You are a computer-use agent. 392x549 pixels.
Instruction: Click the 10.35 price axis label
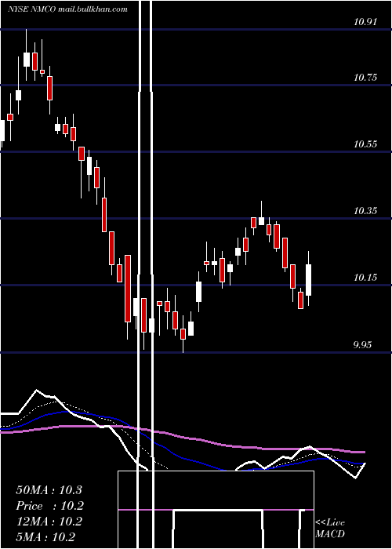click(365, 211)
